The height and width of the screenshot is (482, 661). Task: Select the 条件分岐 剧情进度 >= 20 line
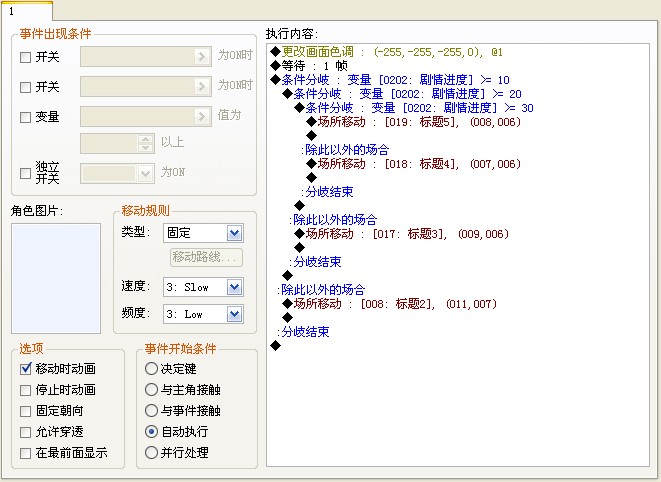[402, 94]
